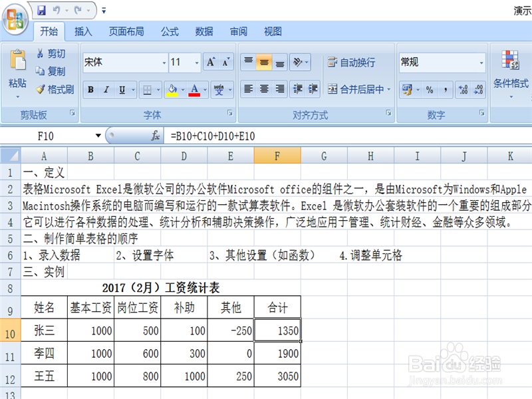Launch the 剪贴板 clipboard pane

(x=72, y=112)
